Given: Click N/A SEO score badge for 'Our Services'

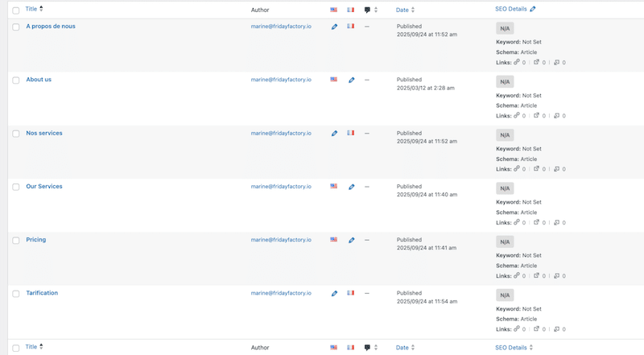Looking at the screenshot, I should click(505, 188).
